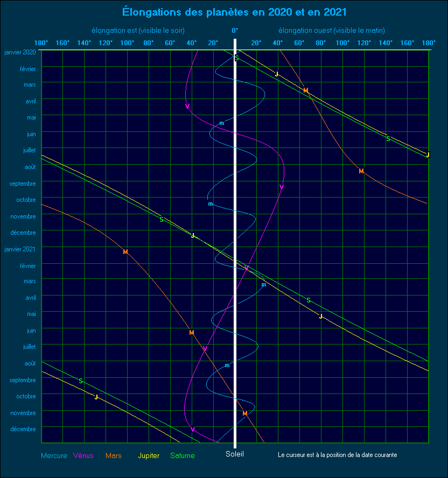
Task: Click the 'février' label just below 'janvier 2020'
Action: pyautogui.click(x=28, y=69)
